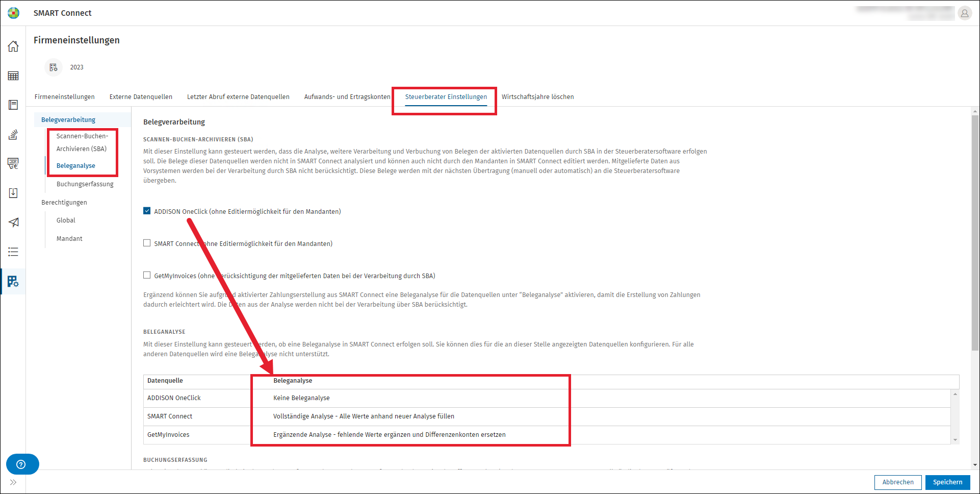Click scroll-up arrow of Beleganalyse table

tap(955, 394)
